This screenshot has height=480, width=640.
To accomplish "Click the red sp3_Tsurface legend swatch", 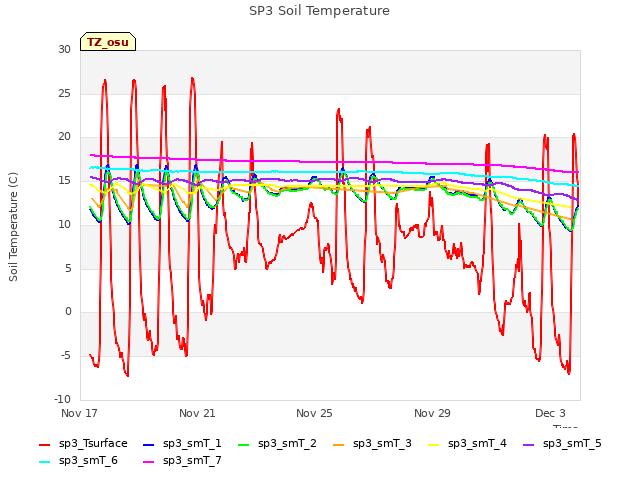I will click(x=44, y=444).
